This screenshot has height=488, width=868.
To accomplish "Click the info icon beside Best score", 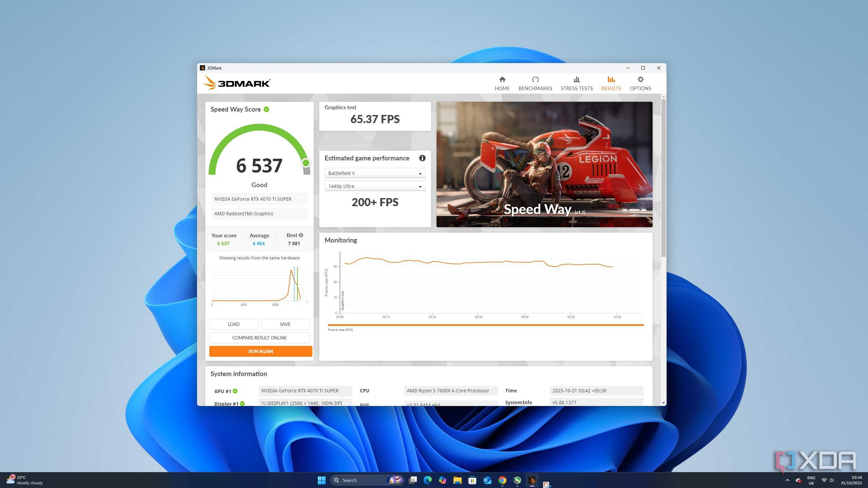I will (x=301, y=235).
